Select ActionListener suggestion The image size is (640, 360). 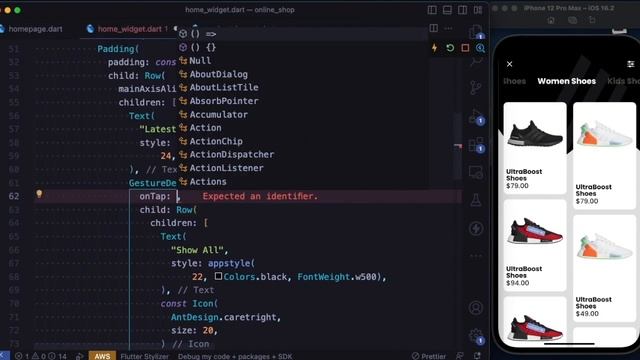(302, 168)
